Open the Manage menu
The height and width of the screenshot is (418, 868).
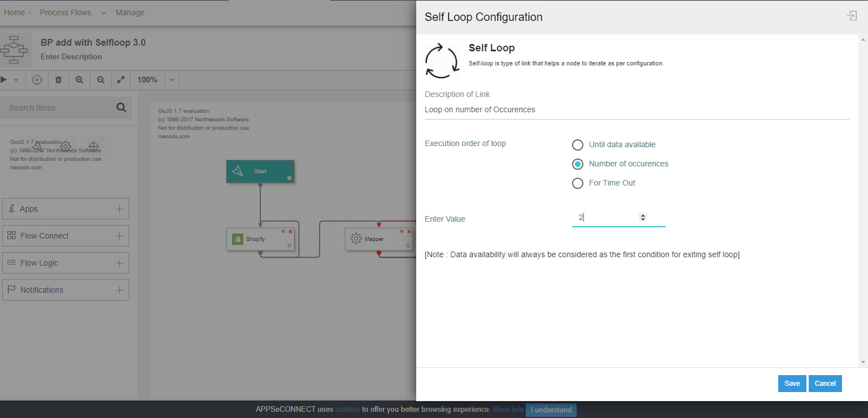[130, 12]
